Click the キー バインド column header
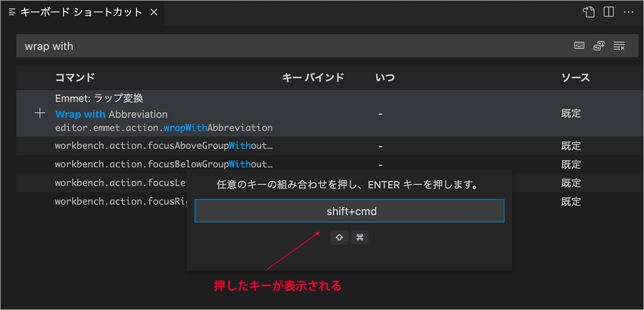The height and width of the screenshot is (310, 644). point(313,78)
